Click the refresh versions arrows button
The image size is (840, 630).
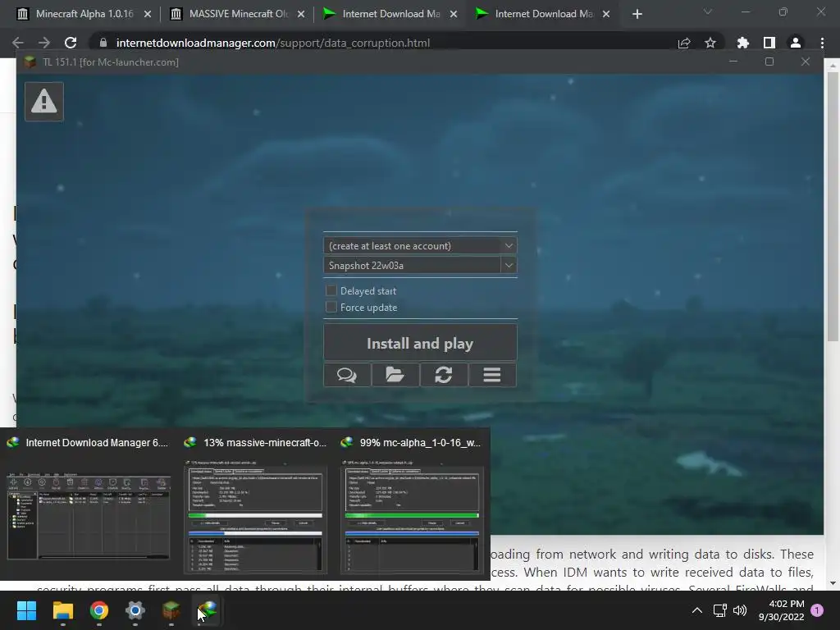tap(444, 374)
